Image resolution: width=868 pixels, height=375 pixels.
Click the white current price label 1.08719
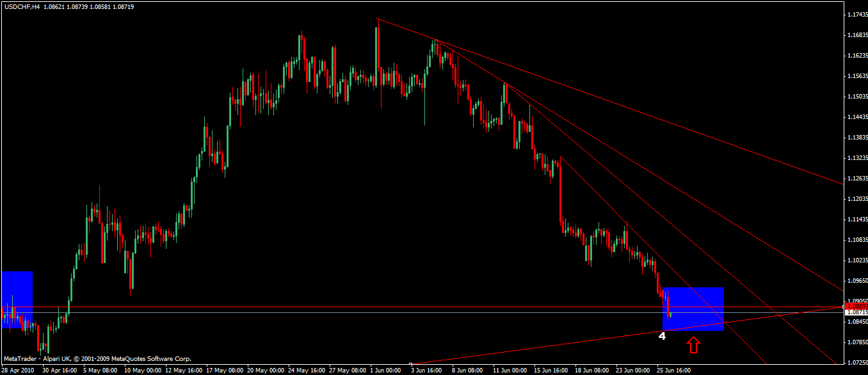pyautogui.click(x=855, y=312)
